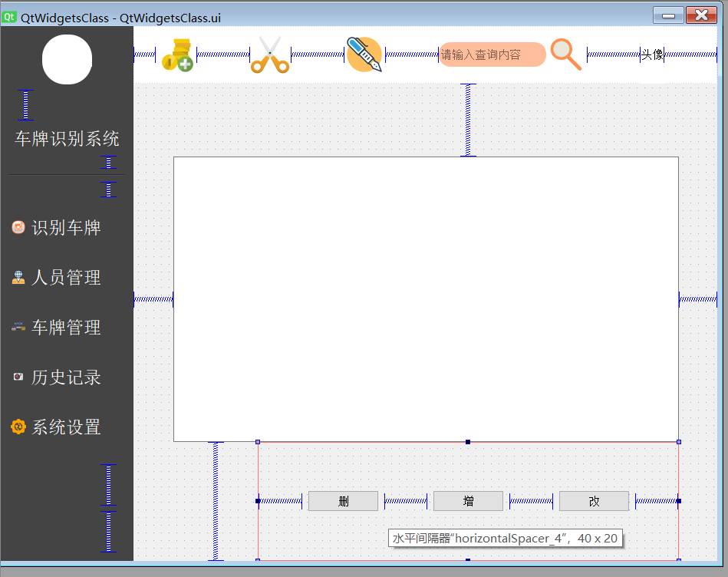Click the 头像 label on the toolbar
This screenshot has width=728, height=577.
click(651, 54)
